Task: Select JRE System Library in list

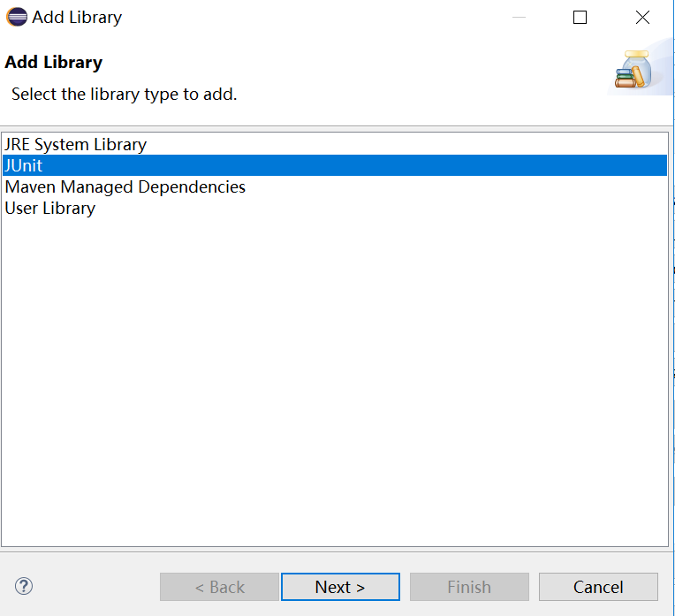Action: pos(335,144)
